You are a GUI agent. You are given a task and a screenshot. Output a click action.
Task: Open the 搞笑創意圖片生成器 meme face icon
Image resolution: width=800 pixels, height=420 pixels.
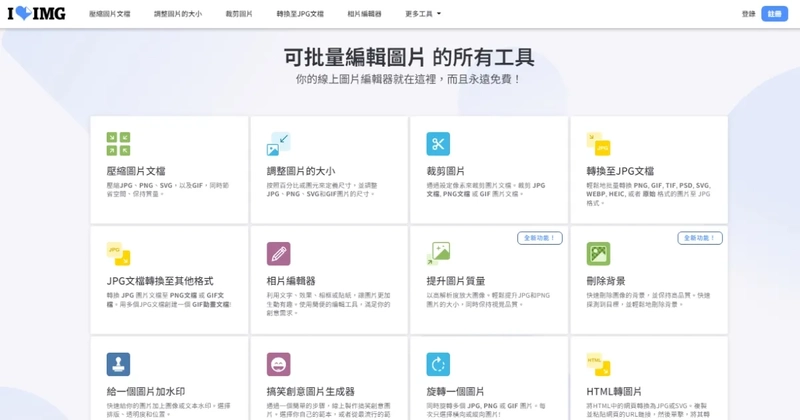pos(278,363)
